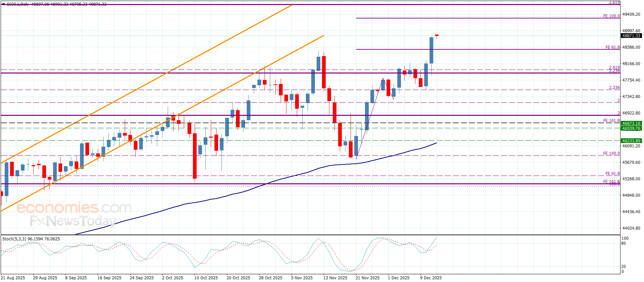Click the 13 Nov 2025 date label
The width and height of the screenshot is (644, 282).
pyautogui.click(x=335, y=278)
